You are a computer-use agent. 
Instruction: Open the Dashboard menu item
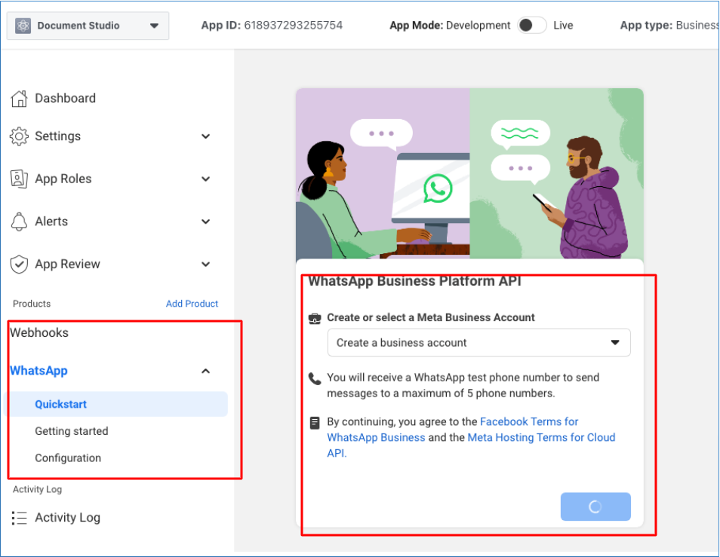coord(65,98)
